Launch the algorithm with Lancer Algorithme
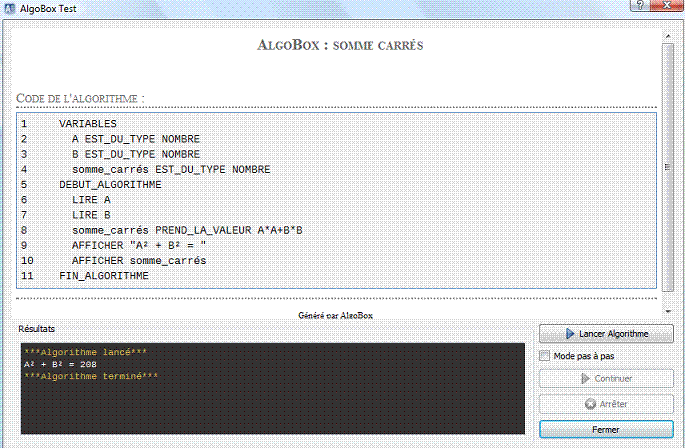Image resolution: width=685 pixels, height=448 pixels. click(606, 333)
